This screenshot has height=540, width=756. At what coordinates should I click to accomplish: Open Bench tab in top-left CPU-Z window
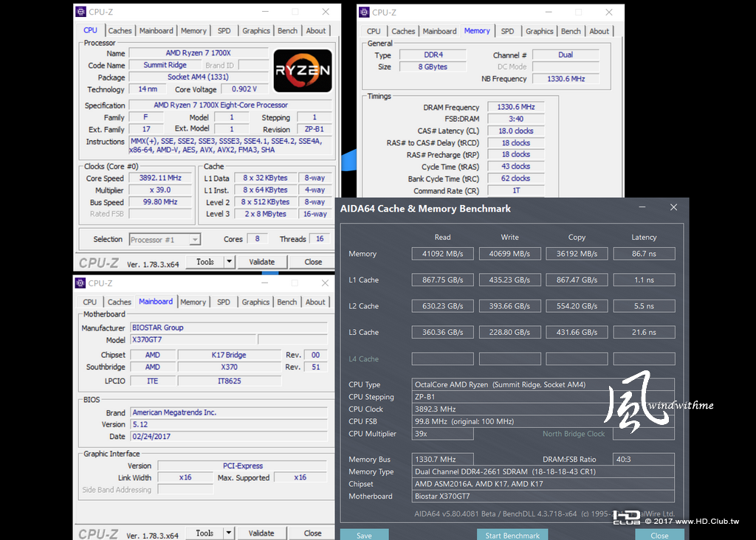(x=287, y=30)
